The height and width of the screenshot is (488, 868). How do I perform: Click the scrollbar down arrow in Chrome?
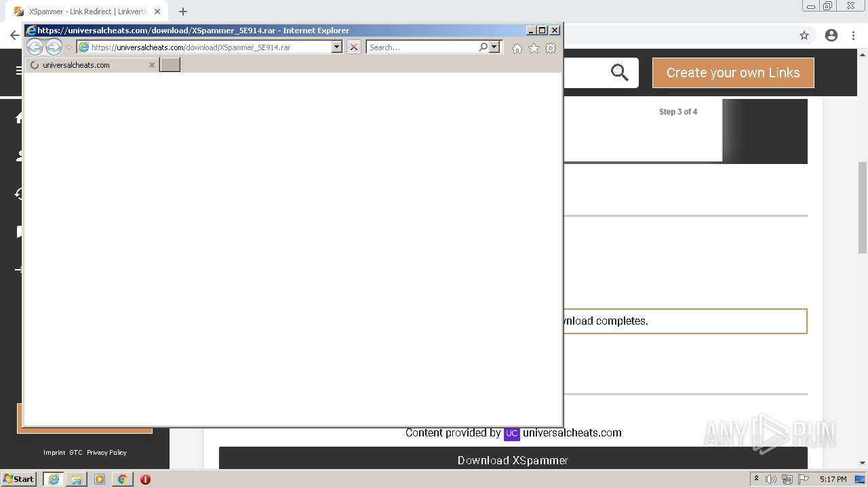point(863,463)
